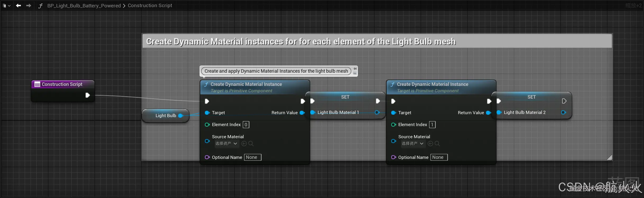Click Element Index pin with value 0
The image size is (644, 198).
point(207,125)
